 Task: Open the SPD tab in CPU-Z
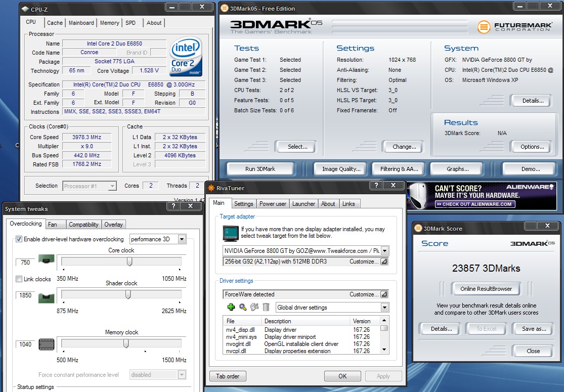131,23
